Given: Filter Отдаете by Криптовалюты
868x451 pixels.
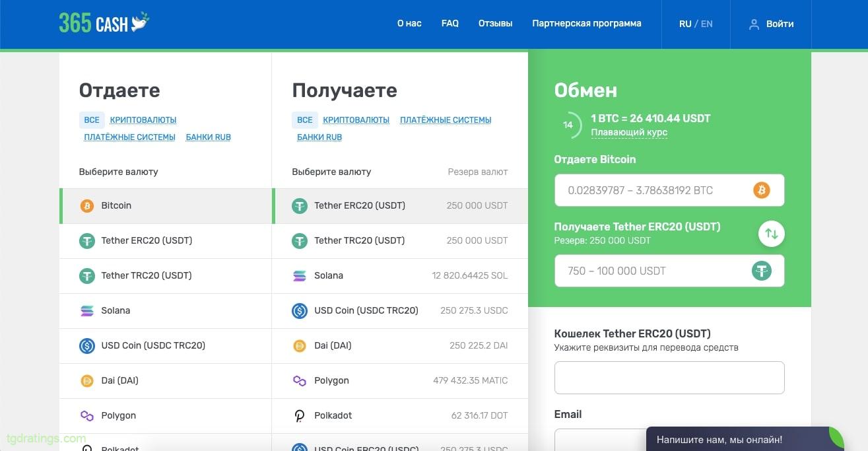Looking at the screenshot, I should click(x=143, y=120).
